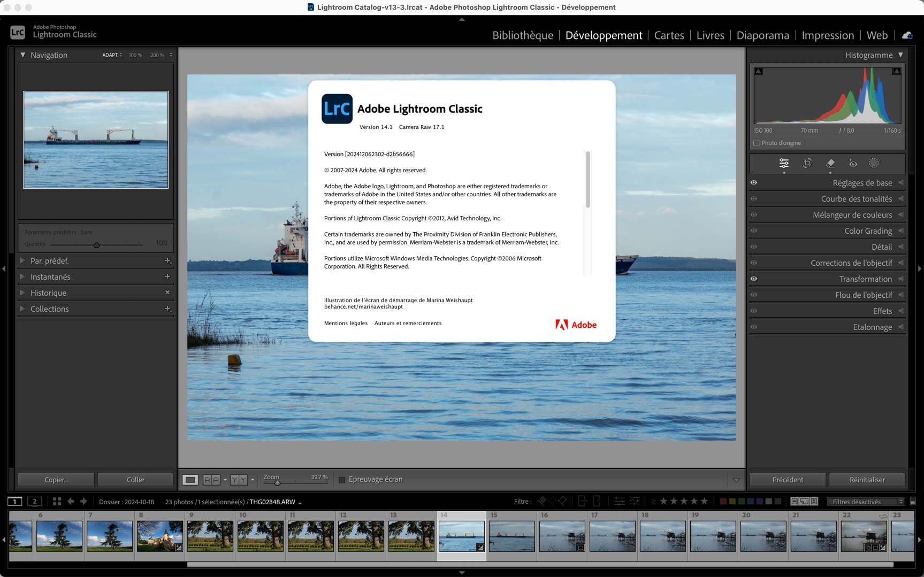
Task: Click the greater-than-or-equal rating comparator
Action: click(653, 502)
